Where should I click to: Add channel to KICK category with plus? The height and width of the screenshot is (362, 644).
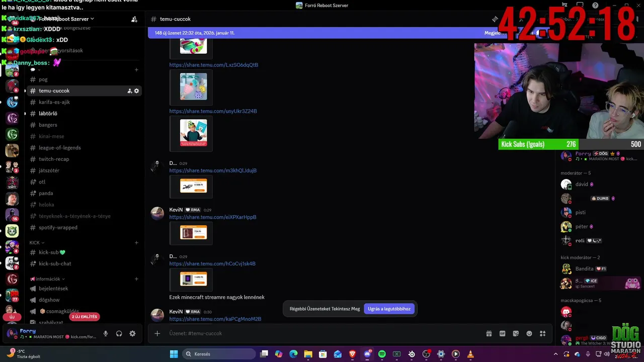click(x=136, y=243)
